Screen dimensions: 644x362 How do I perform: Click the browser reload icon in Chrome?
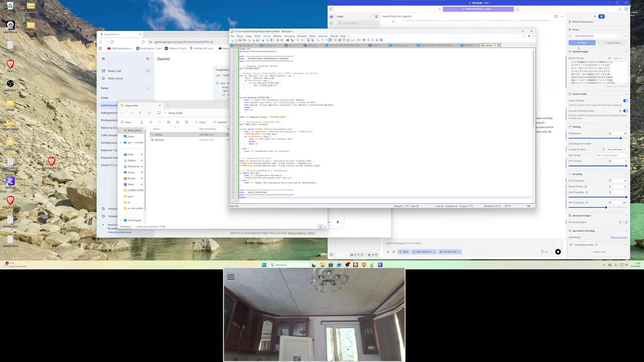click(x=112, y=42)
